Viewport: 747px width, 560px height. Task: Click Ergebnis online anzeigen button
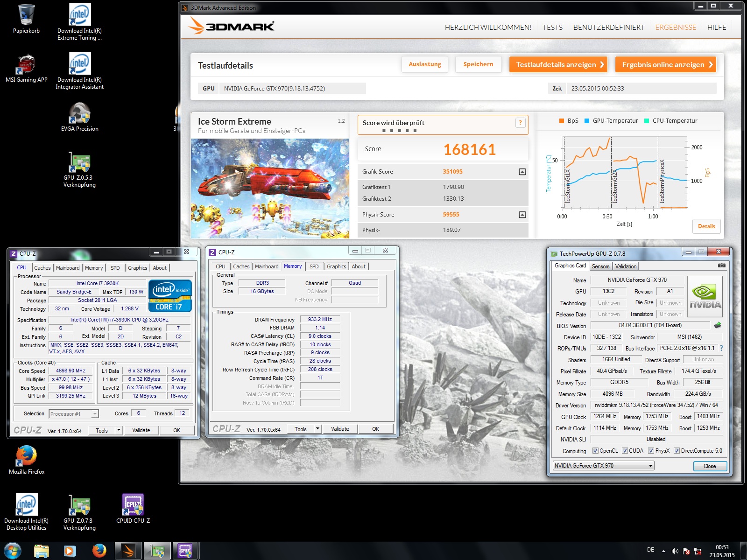tap(665, 64)
